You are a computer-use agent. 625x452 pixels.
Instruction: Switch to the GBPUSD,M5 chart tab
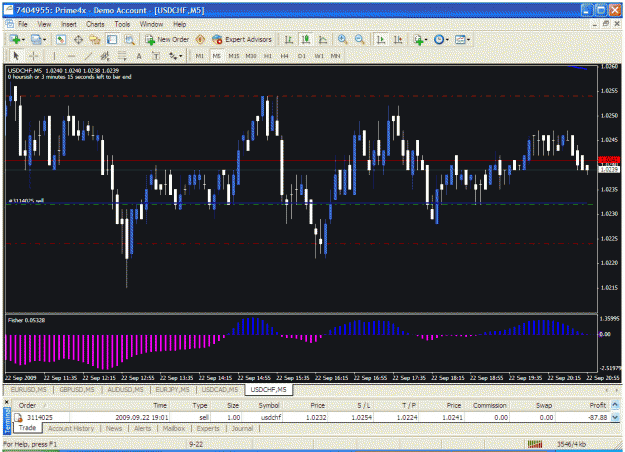pos(77,389)
